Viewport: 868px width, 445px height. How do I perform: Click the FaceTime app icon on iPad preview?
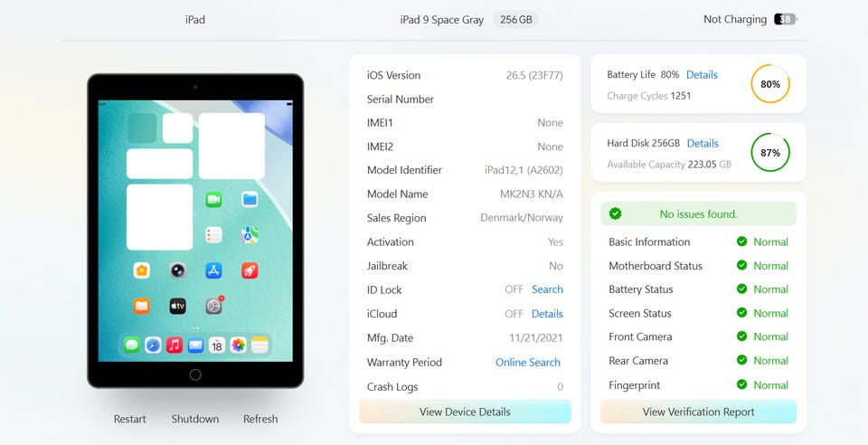(213, 199)
